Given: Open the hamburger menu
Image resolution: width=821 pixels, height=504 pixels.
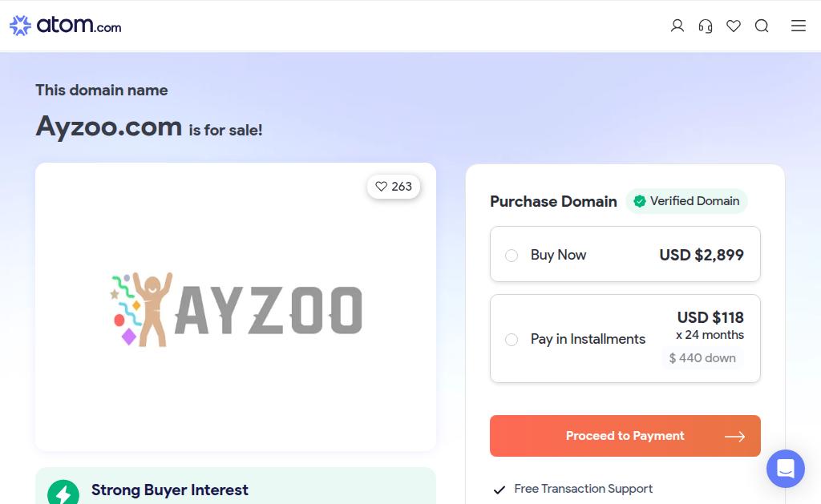Looking at the screenshot, I should click(x=799, y=26).
